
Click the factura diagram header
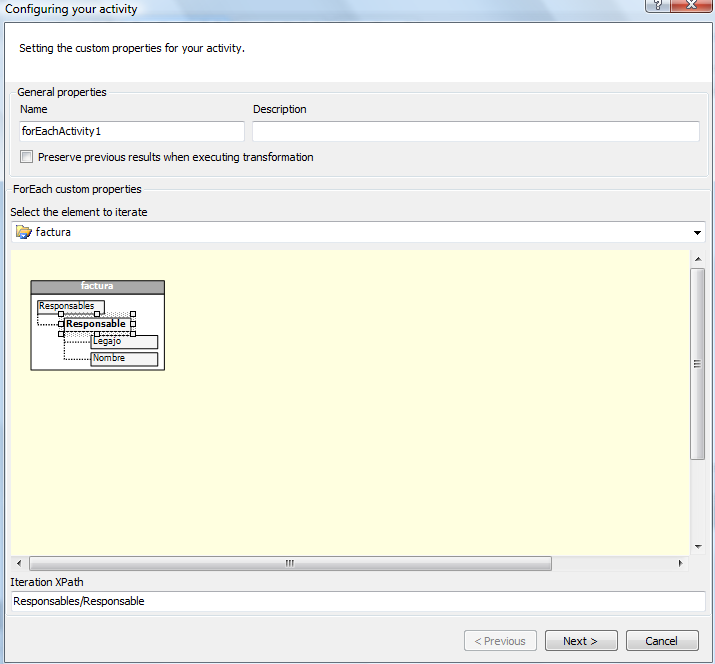click(x=98, y=286)
